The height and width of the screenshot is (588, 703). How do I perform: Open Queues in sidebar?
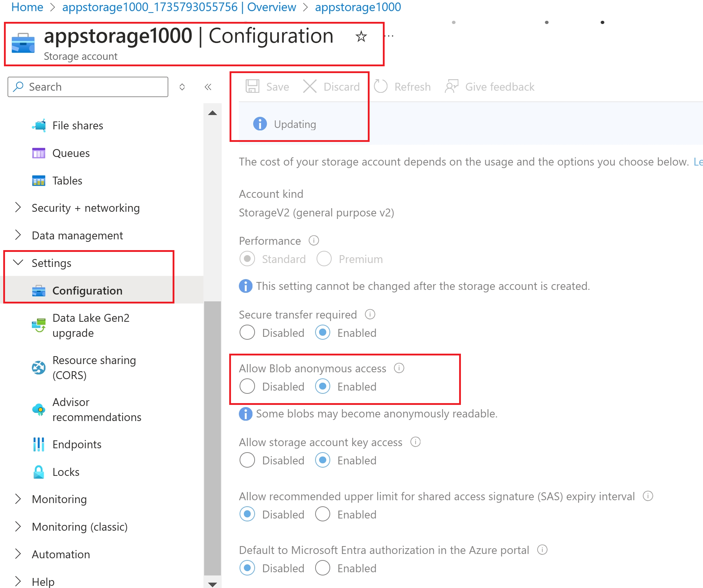71,153
